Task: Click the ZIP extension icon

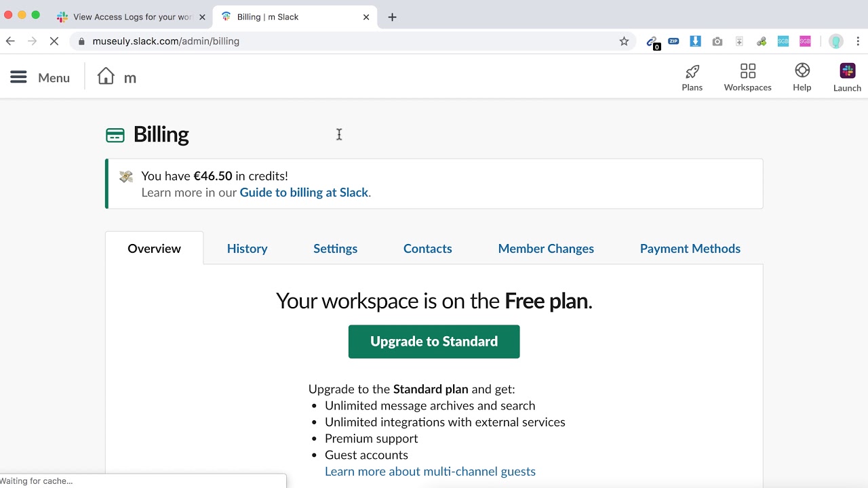Action: (673, 41)
